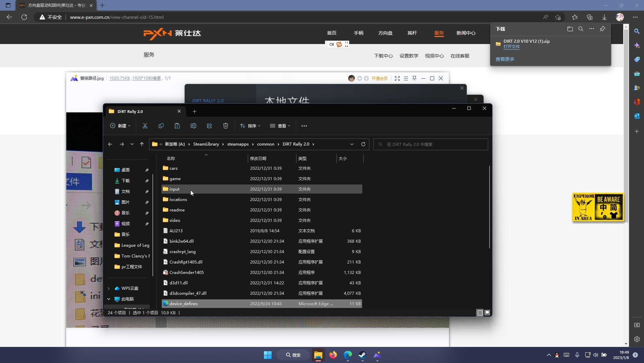
Task: Open Edge sidebar settings gear
Action: coord(637,339)
